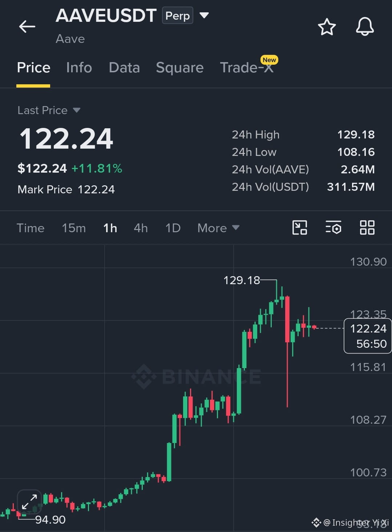Open price alerts with the bell icon
The height and width of the screenshot is (532, 392).
364,27
